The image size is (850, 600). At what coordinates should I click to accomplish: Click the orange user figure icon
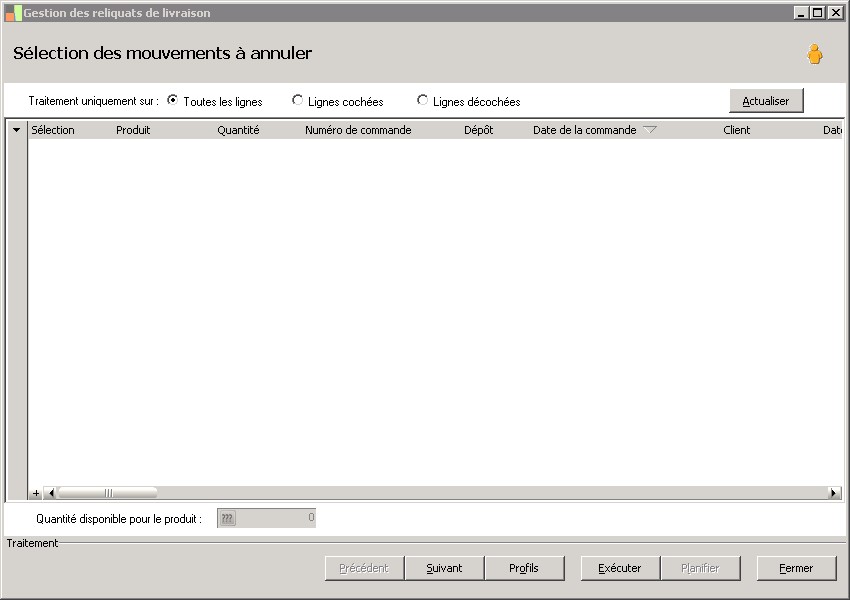tap(814, 54)
